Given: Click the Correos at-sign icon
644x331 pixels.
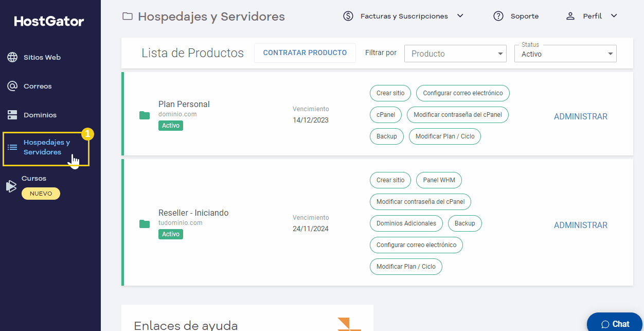Looking at the screenshot, I should (12, 86).
